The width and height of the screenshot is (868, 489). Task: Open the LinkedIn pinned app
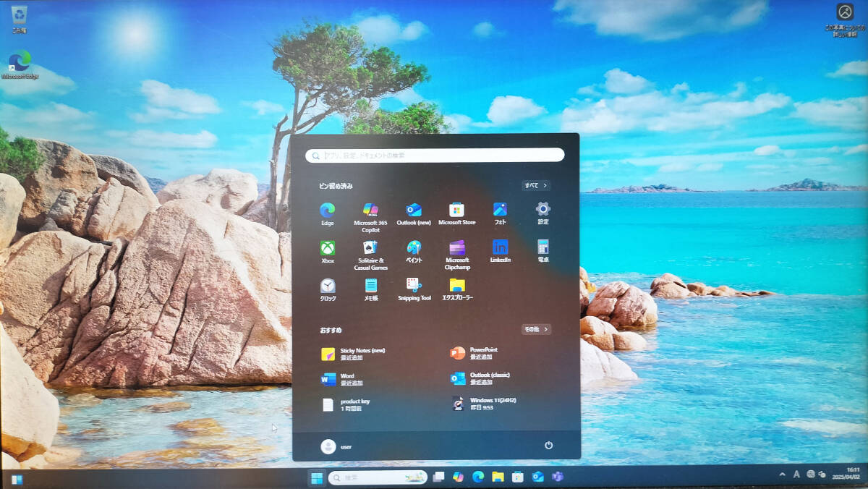[x=500, y=251]
